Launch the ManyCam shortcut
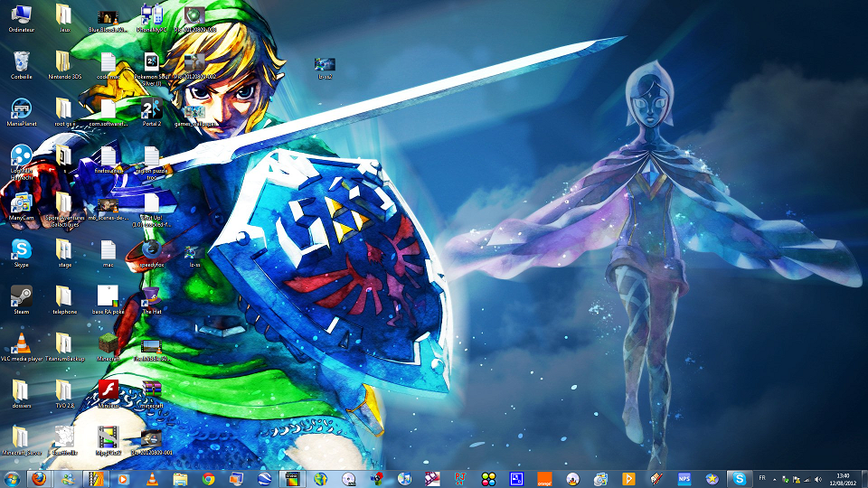The width and height of the screenshot is (868, 488). click(21, 206)
